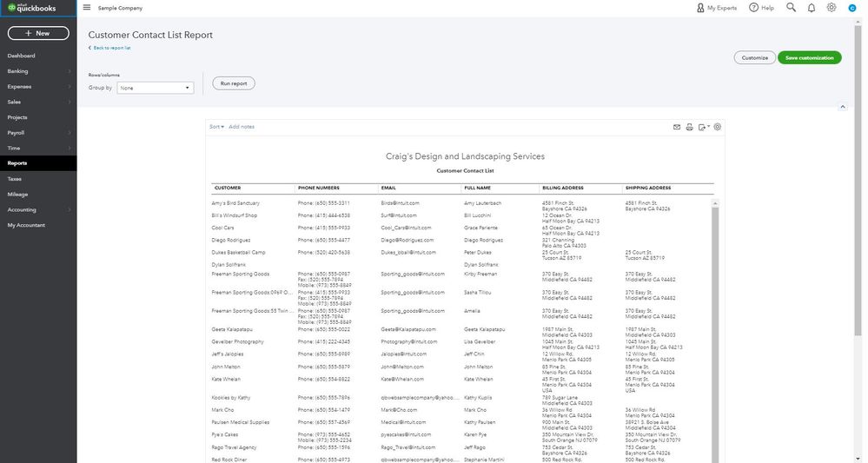Click full name Grace Pariente
The image size is (868, 463).
pos(480,228)
